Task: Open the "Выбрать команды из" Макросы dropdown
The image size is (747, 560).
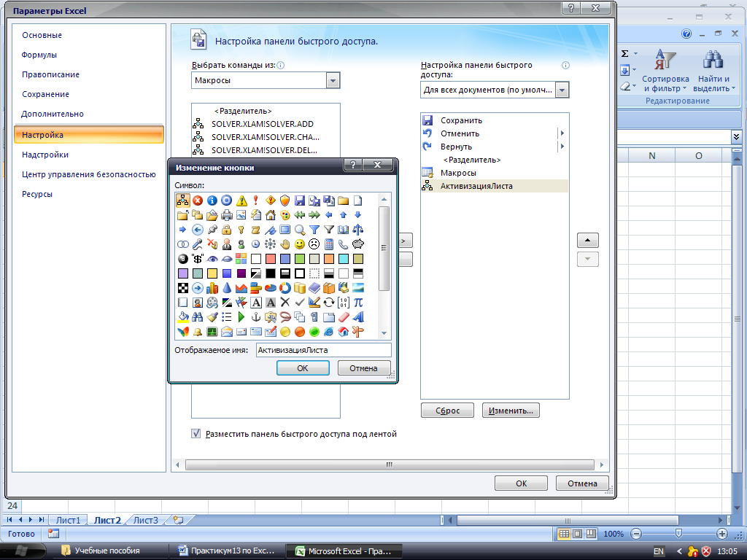Action: (333, 80)
